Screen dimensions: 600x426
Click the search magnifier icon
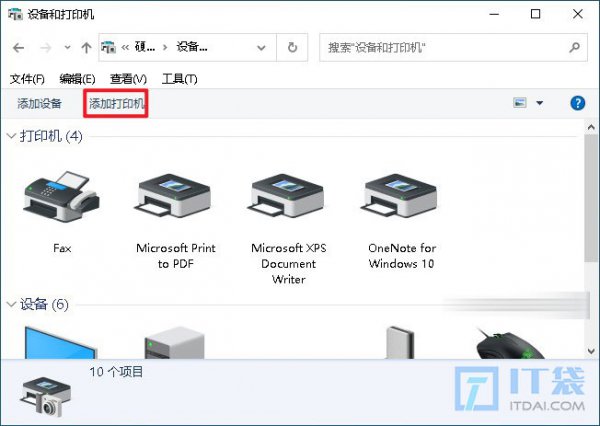tap(574, 47)
